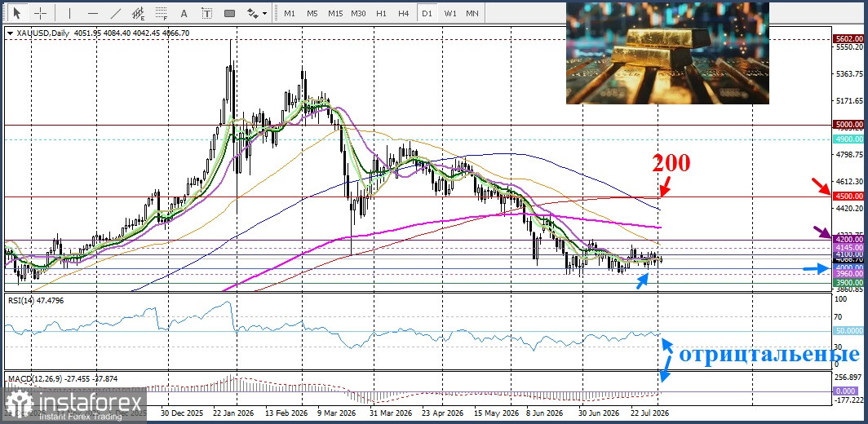Open the Arrows tool dropdown arrow
Screen dimensions: 868x424
[x=264, y=13]
